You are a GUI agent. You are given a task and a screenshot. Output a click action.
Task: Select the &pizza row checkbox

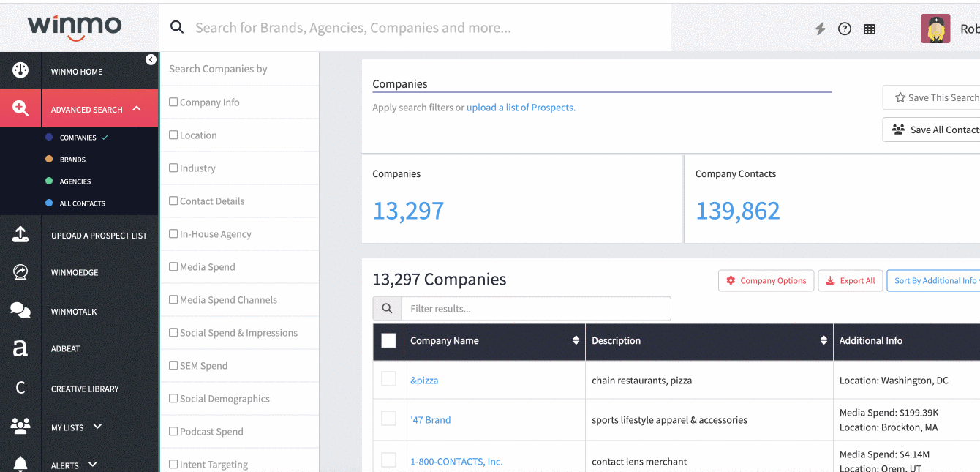click(389, 379)
